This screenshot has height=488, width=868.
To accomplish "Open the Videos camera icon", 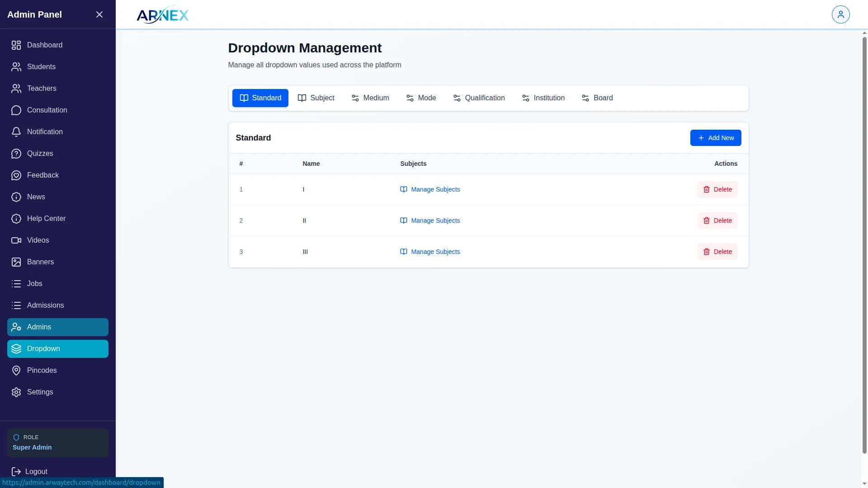I will [16, 240].
